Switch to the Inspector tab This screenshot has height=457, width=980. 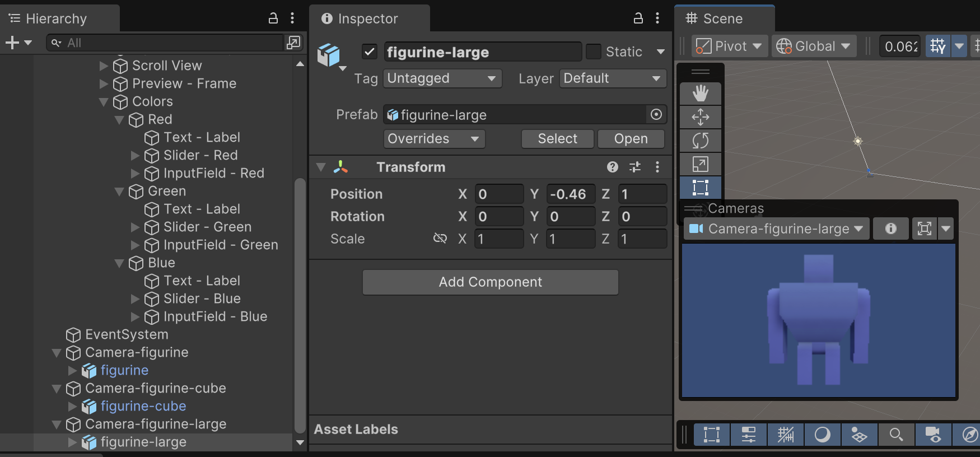coord(368,18)
